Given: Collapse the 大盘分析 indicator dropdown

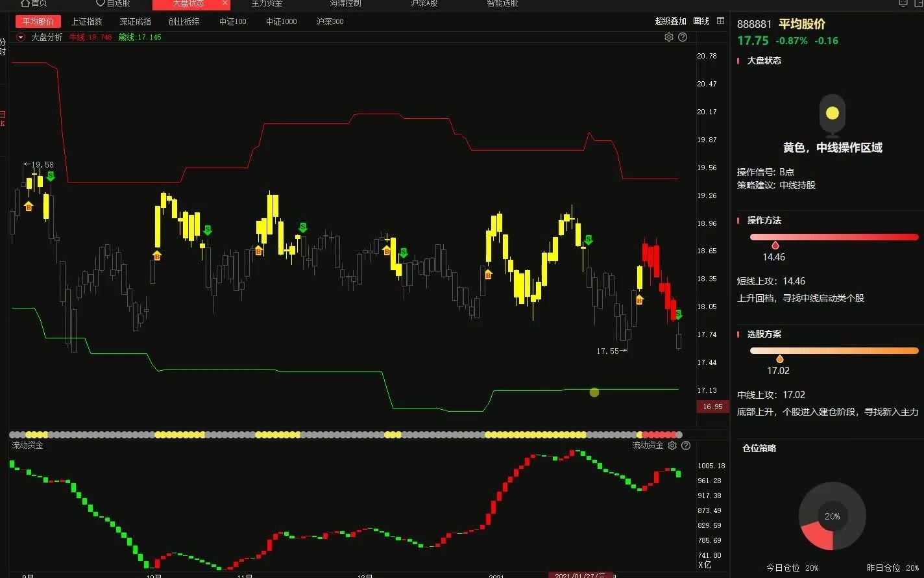Looking at the screenshot, I should tap(21, 37).
